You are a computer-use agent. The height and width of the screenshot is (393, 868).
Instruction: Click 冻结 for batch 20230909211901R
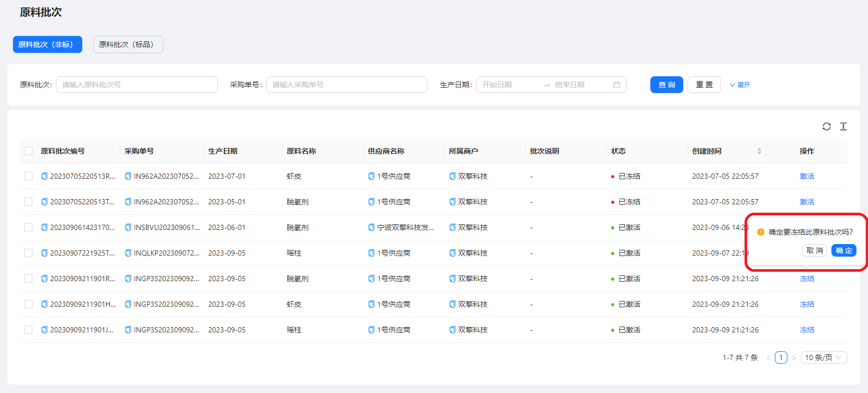click(x=807, y=279)
